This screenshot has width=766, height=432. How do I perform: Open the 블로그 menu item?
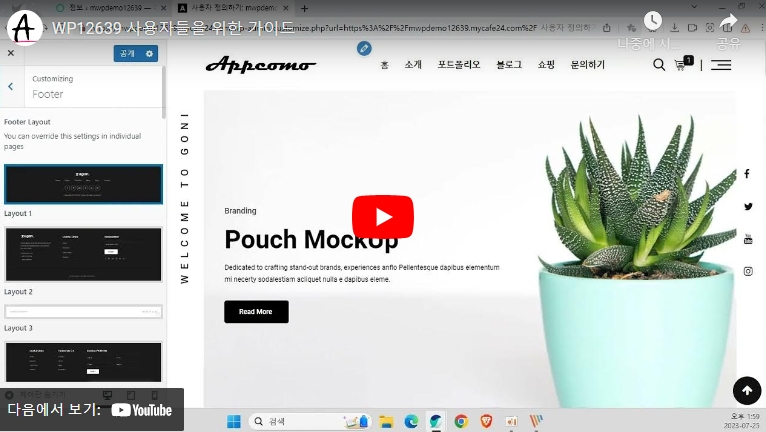click(x=509, y=65)
